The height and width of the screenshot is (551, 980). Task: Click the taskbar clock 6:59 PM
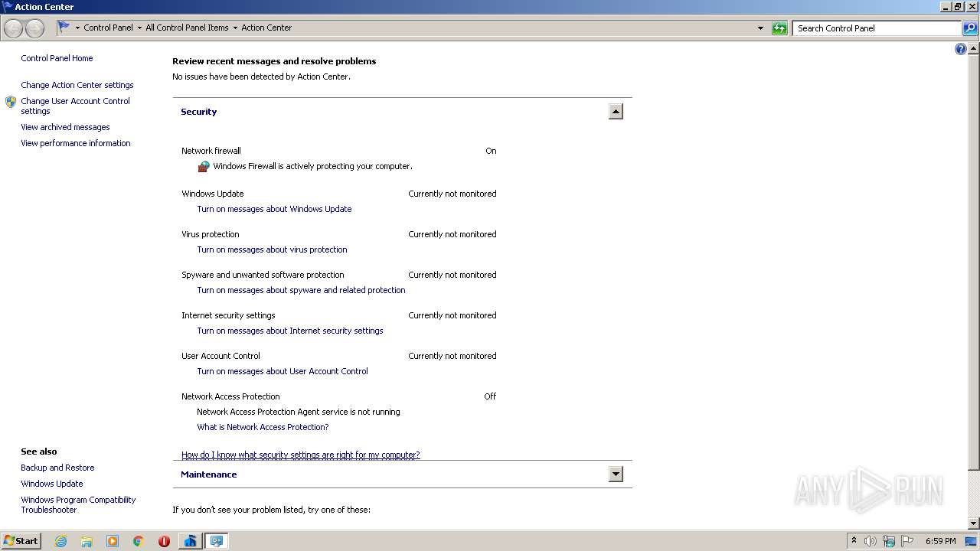pos(940,541)
